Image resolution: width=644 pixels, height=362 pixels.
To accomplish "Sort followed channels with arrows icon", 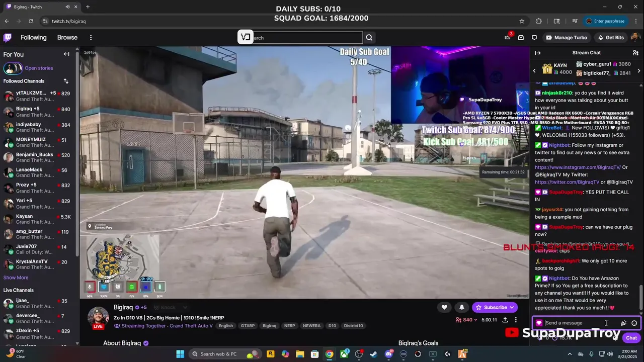I will click(66, 81).
